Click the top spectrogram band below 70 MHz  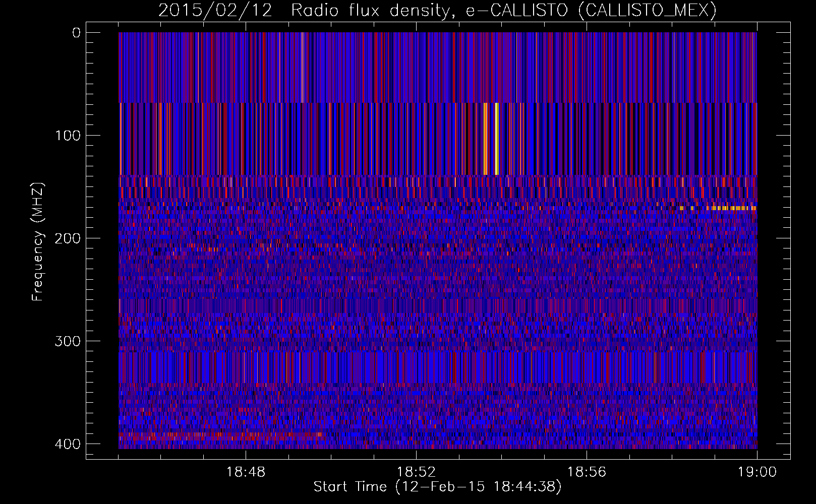[438, 68]
